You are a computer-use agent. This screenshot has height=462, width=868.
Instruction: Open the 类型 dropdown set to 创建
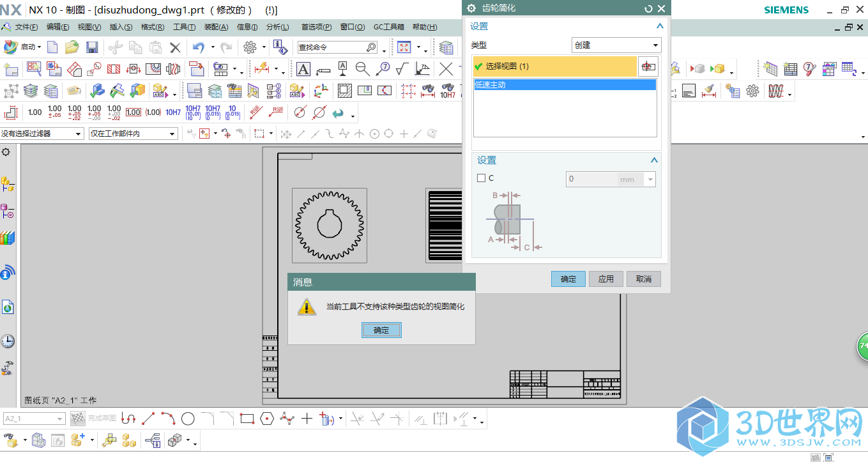point(616,45)
